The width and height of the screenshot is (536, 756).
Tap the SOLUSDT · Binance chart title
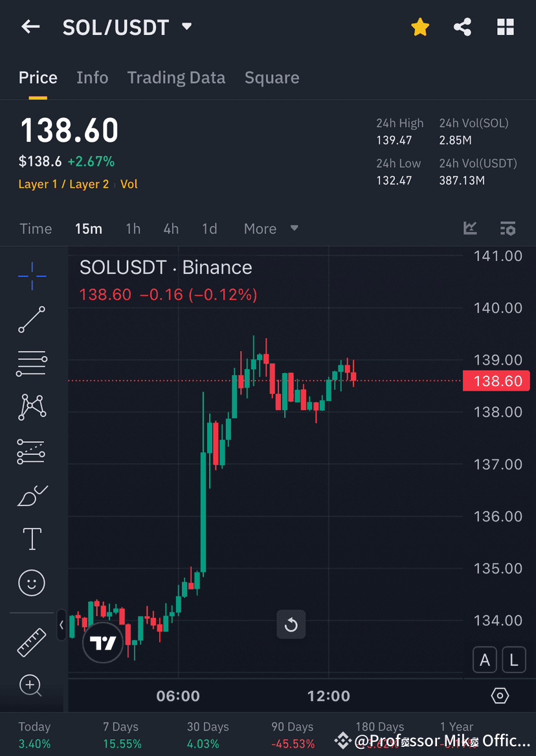pyautogui.click(x=166, y=268)
